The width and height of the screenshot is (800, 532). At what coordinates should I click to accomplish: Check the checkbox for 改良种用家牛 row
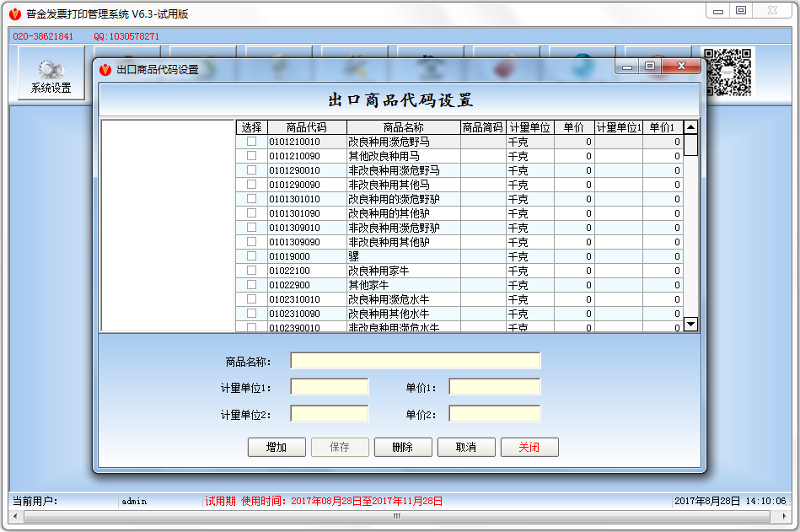click(x=250, y=271)
